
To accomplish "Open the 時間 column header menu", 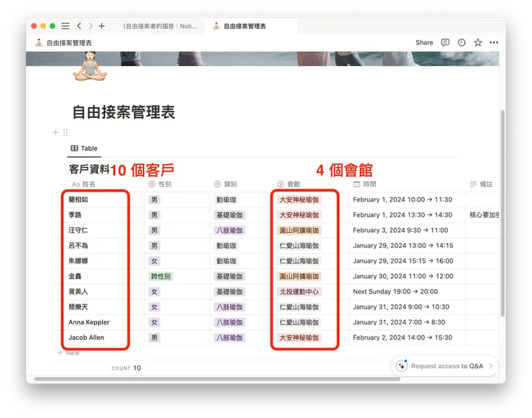I will [x=364, y=184].
